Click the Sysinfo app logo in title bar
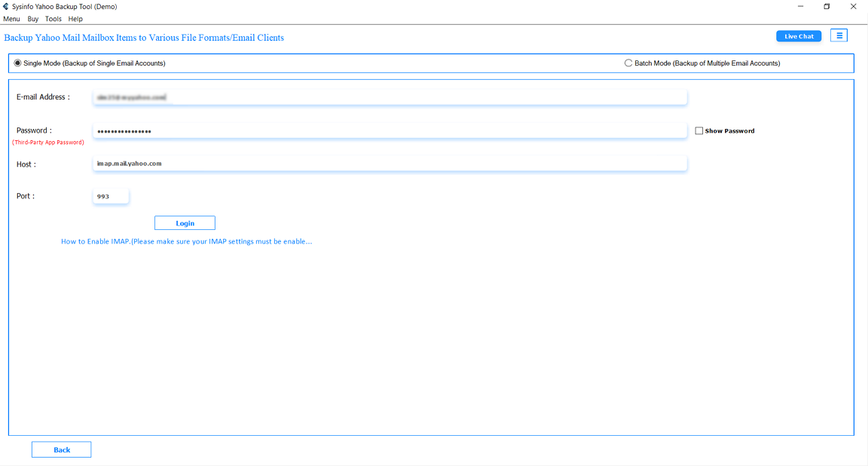This screenshot has width=868, height=466. [5, 7]
